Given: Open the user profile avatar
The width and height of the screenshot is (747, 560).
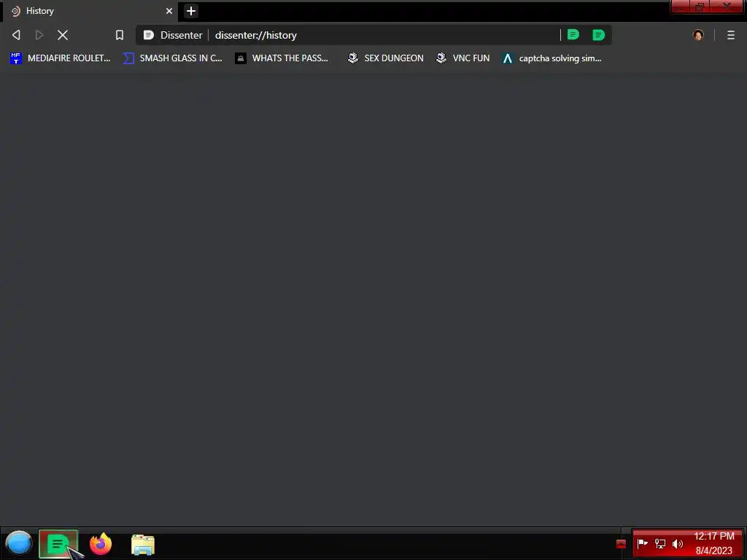Looking at the screenshot, I should pyautogui.click(x=698, y=35).
